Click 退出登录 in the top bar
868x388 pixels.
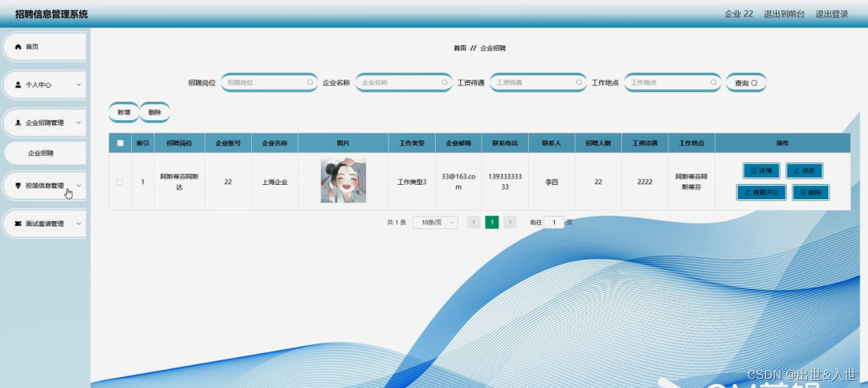coord(832,14)
